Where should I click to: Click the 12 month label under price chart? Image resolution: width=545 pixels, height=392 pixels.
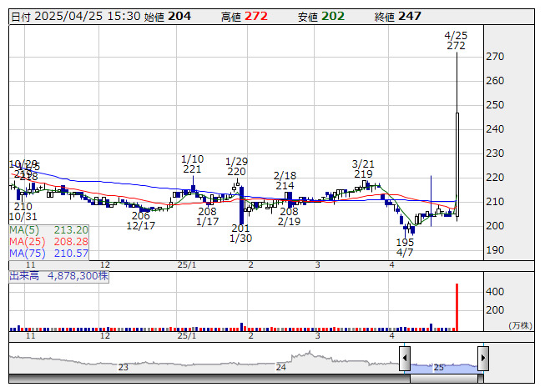click(105, 265)
